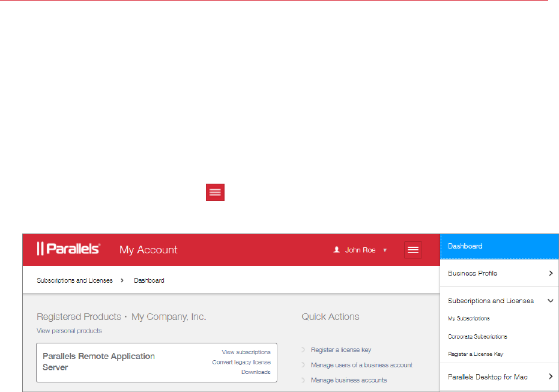Click Manage users of a business account
Viewport: 559px width, 392px height.
click(361, 365)
